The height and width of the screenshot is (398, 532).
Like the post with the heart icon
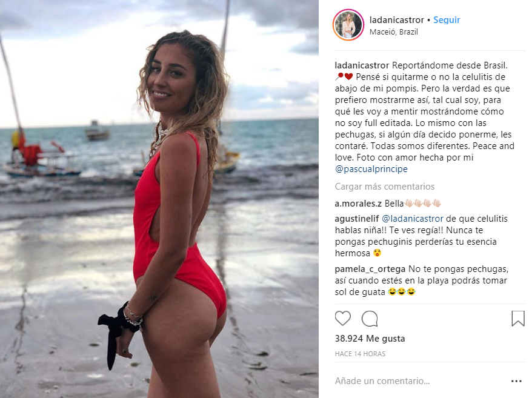pyautogui.click(x=343, y=319)
